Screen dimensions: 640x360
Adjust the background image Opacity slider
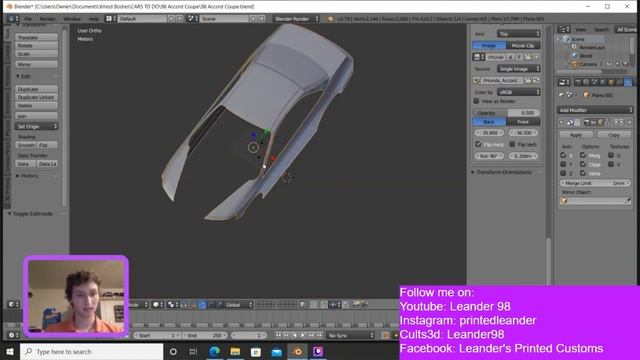[x=506, y=113]
